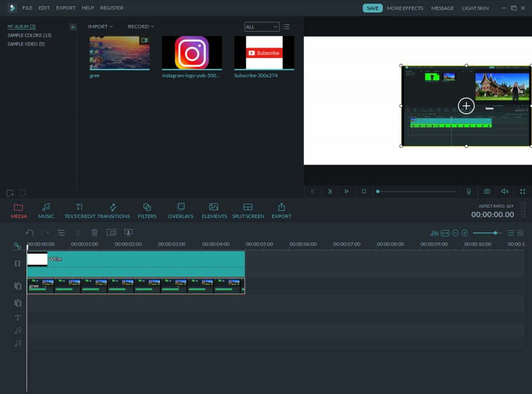Open the power tool icon
Image resolution: width=532 pixels, height=394 pixels.
click(128, 232)
